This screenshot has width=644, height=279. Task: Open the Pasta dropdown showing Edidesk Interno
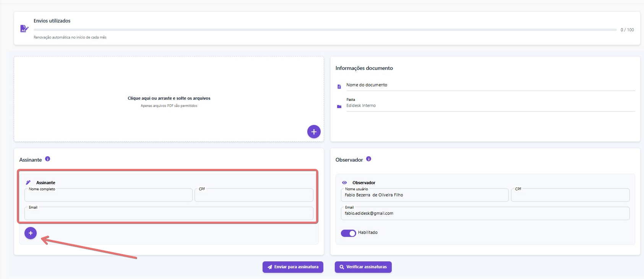[489, 106]
